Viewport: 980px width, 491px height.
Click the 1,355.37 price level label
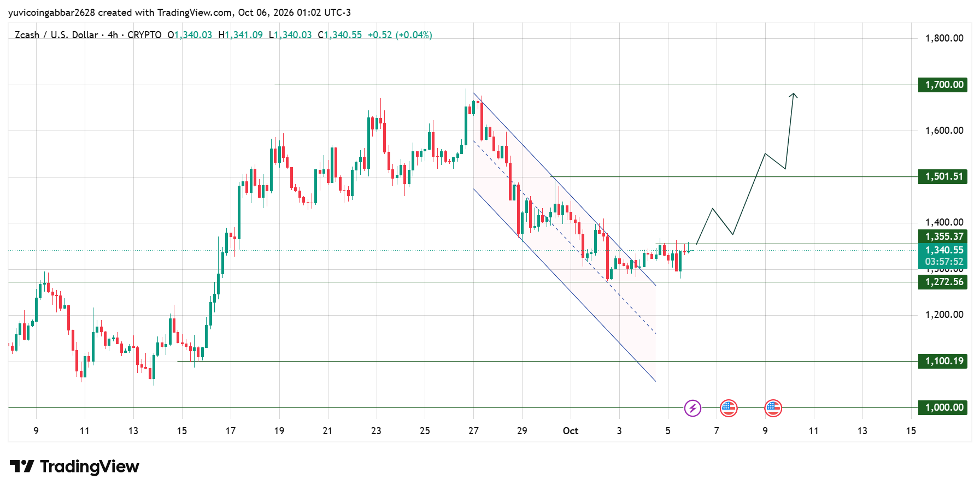coord(943,236)
